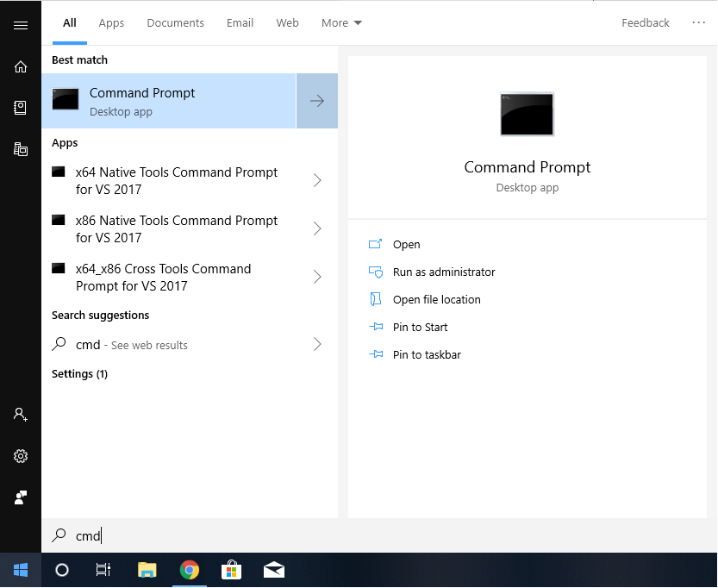Click the account icon in the left sidebar
Screen dimensions: 718x588
[21, 415]
